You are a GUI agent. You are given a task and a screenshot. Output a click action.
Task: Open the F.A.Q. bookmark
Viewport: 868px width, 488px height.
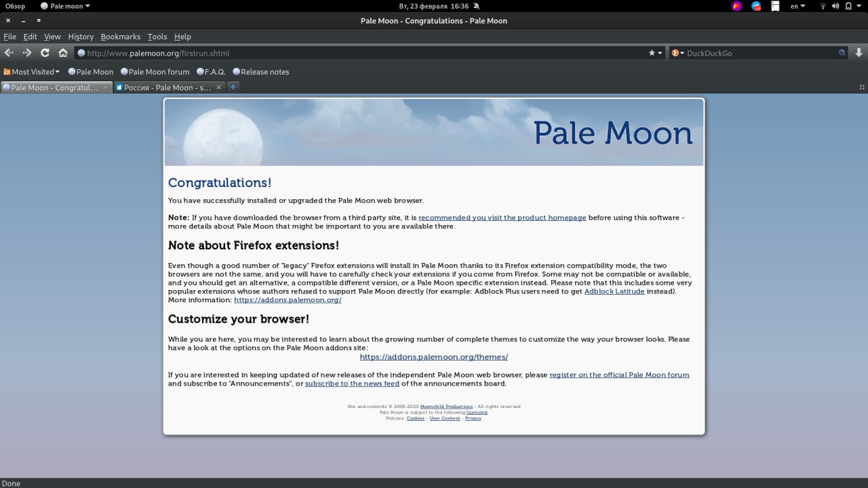(x=211, y=72)
